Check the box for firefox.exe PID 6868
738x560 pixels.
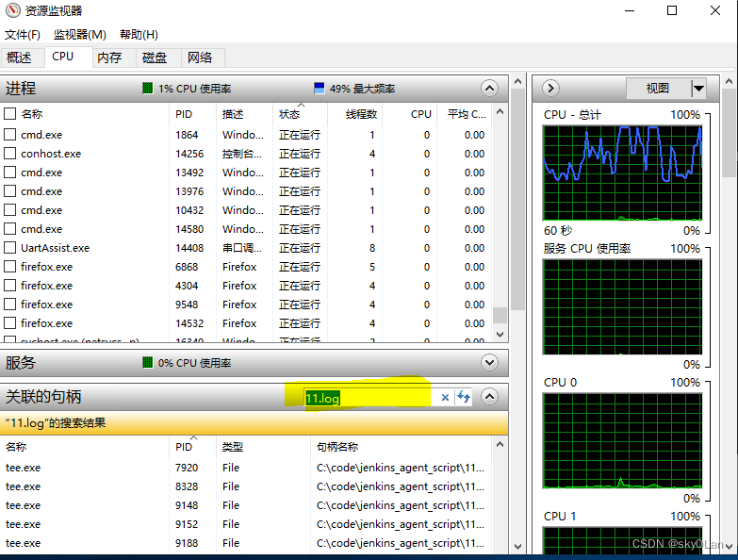pos(9,267)
